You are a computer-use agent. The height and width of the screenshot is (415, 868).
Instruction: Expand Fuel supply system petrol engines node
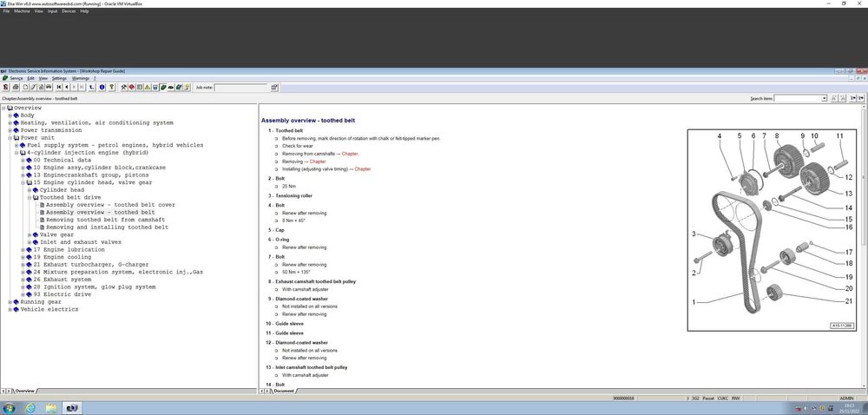tap(16, 145)
